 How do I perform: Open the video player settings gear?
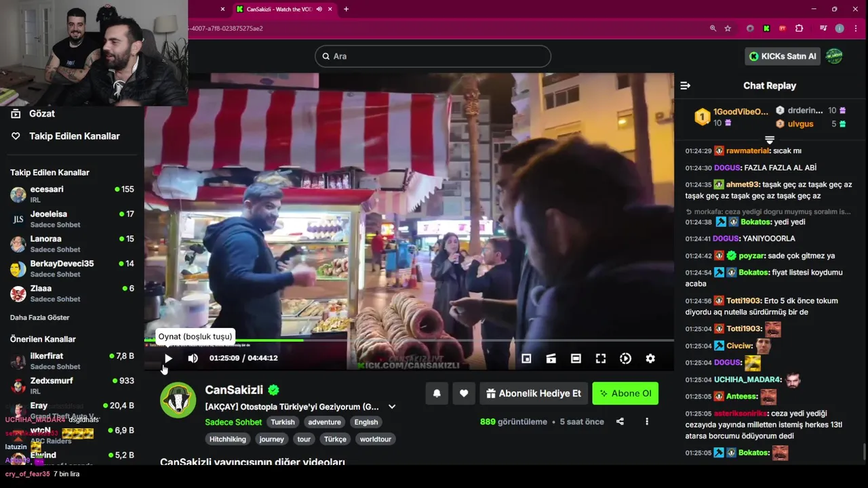click(650, 359)
